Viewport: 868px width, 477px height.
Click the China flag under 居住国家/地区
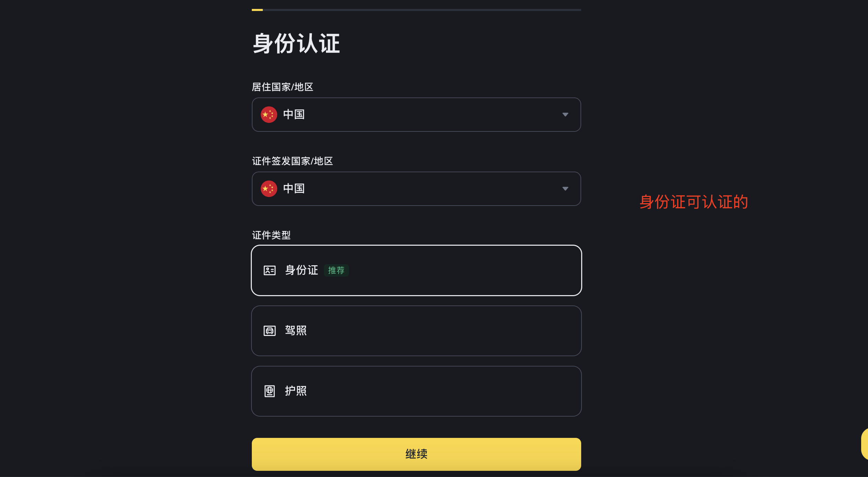click(x=269, y=115)
